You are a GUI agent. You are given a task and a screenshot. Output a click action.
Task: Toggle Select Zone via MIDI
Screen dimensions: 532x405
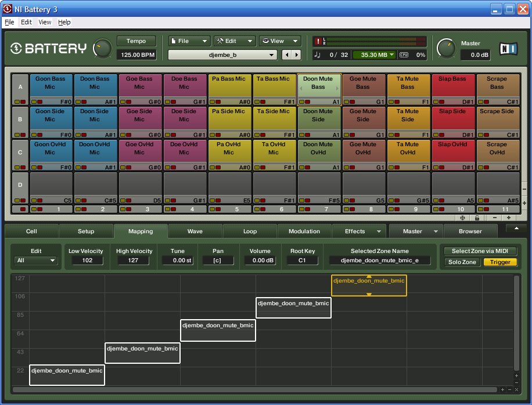[x=480, y=251]
